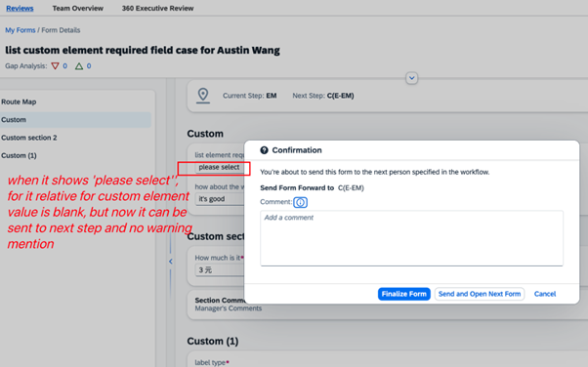Click the Confirmation question mark icon

[x=264, y=150]
